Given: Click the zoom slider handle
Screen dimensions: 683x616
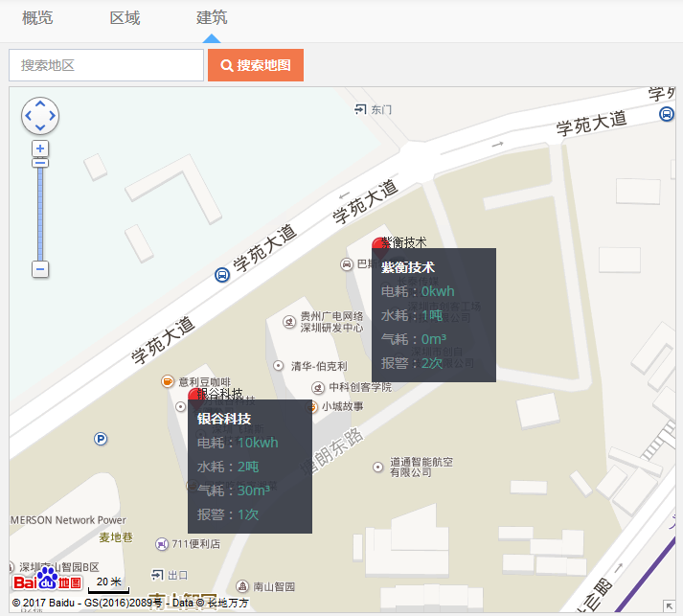Looking at the screenshot, I should [40, 164].
